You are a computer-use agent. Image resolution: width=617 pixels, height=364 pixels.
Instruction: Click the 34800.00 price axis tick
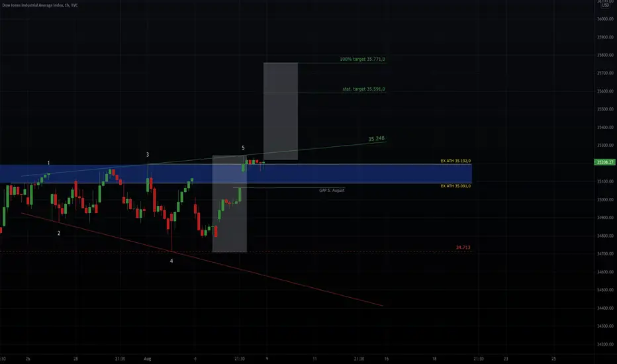[x=605, y=236]
